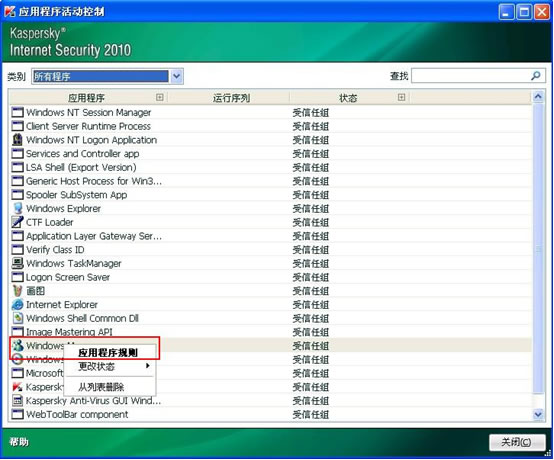Click the Windows Messenger icon in highlighted row
The height and width of the screenshot is (460, 554).
[17, 346]
